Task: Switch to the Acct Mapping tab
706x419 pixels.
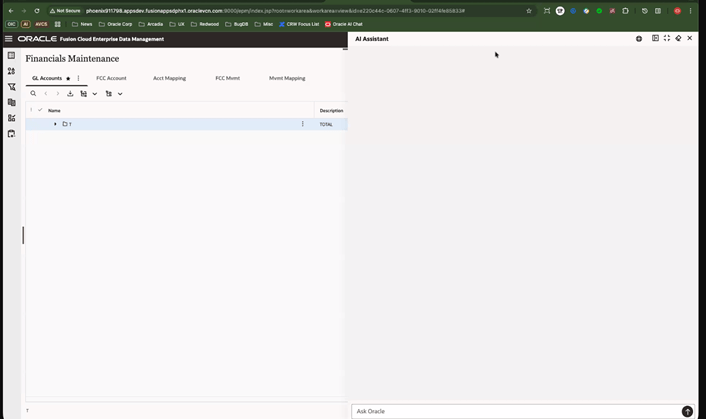Action: pos(169,78)
